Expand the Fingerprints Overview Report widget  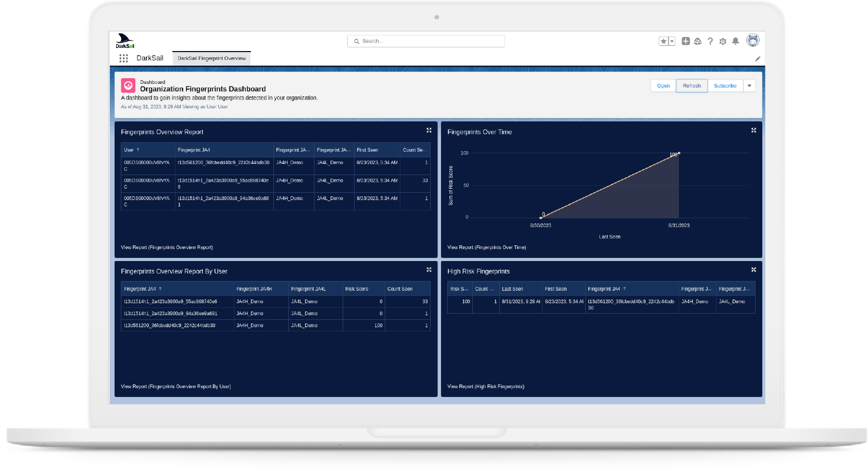pyautogui.click(x=429, y=130)
